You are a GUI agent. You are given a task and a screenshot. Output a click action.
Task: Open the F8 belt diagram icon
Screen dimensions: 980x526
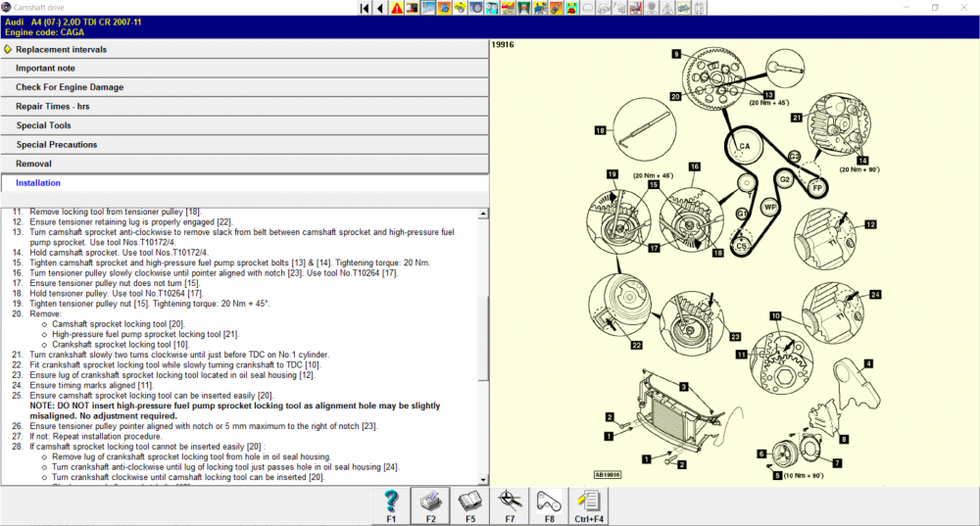tap(550, 505)
